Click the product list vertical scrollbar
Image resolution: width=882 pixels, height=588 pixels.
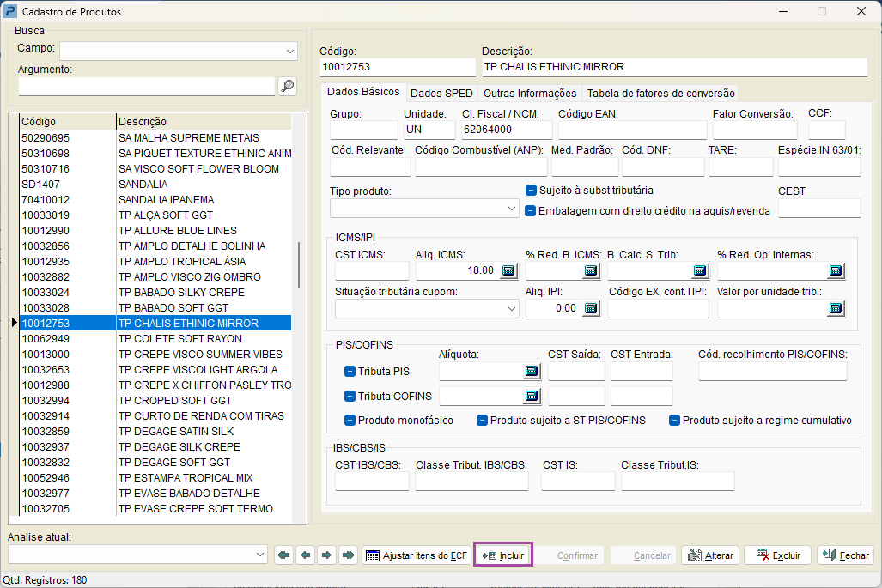299,264
